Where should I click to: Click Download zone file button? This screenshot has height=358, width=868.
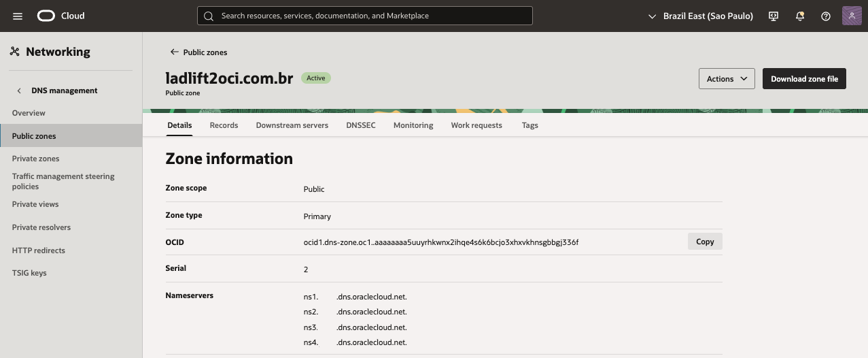point(804,79)
